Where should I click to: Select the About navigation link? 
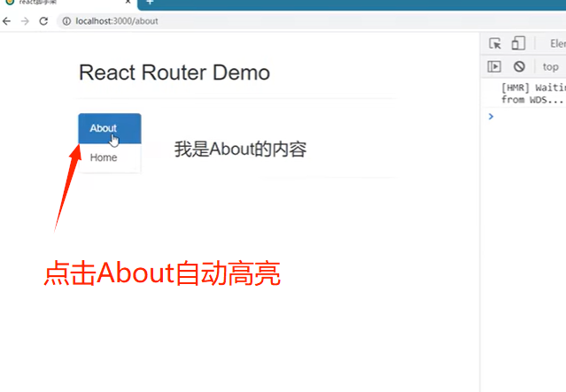click(110, 128)
